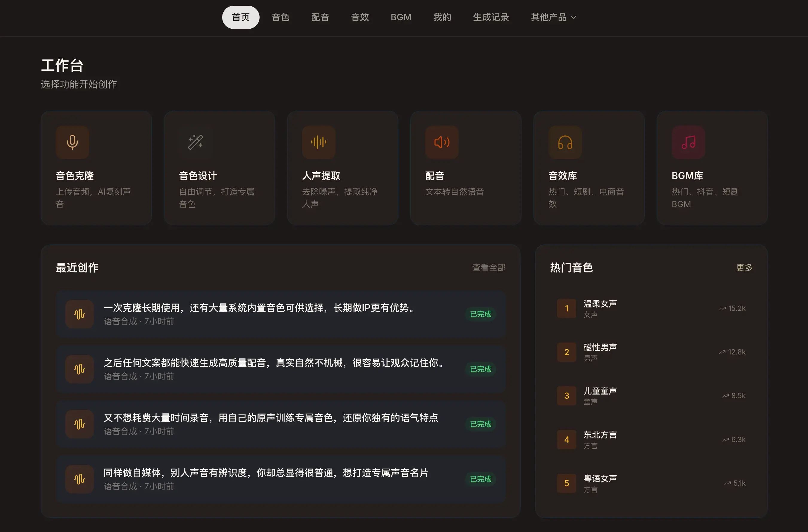The image size is (808, 532).
Task: Switch to the 音色 tab
Action: point(280,17)
